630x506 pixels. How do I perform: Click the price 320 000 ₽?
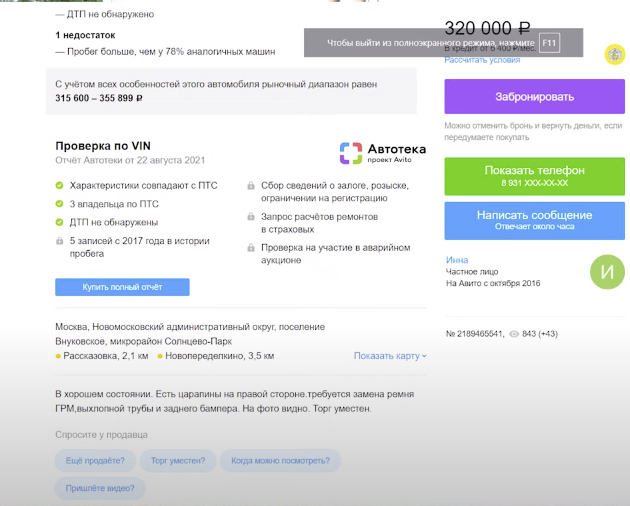tap(487, 28)
